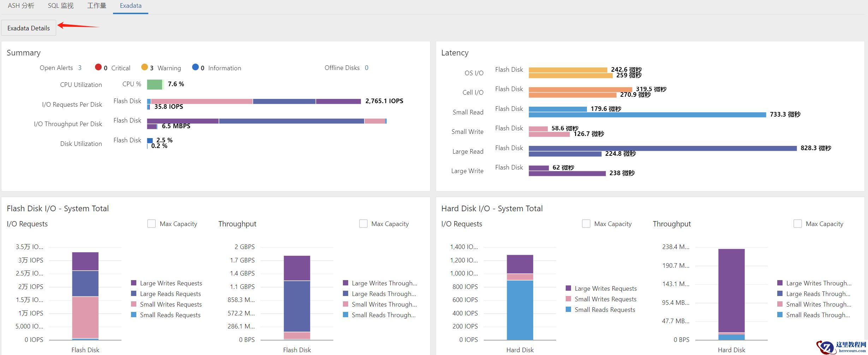Click the Offline Disks count link

pos(367,68)
